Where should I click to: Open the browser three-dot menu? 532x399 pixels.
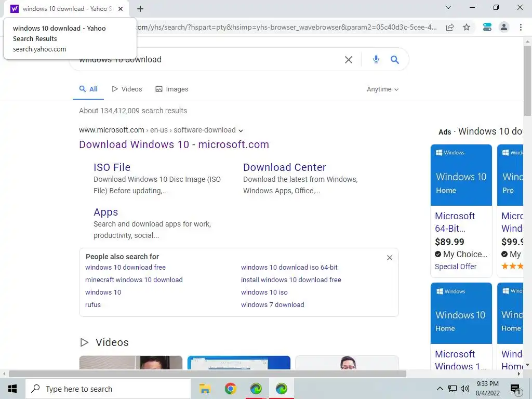tap(521, 27)
